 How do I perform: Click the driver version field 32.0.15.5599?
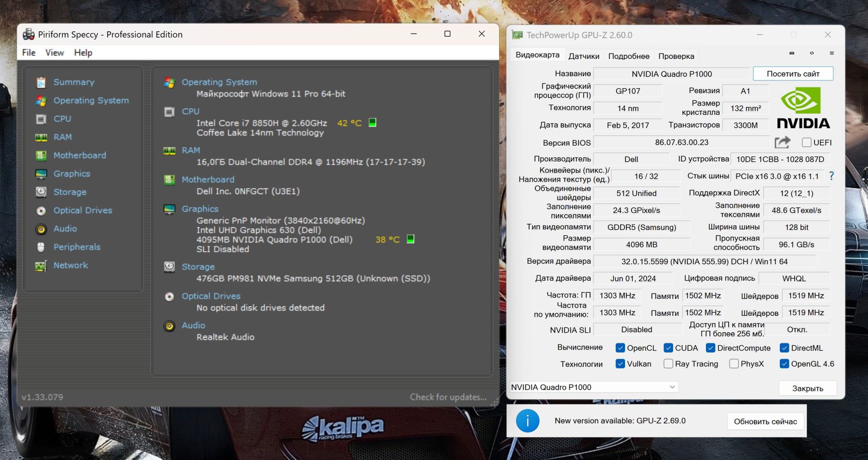pyautogui.click(x=705, y=261)
